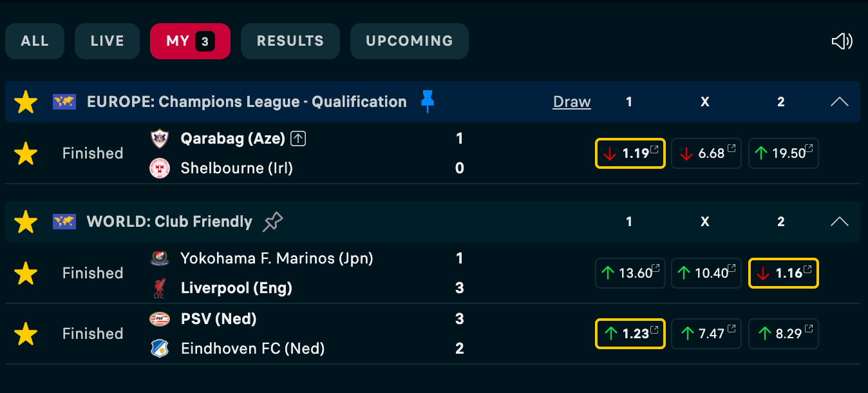Collapse the World Club Friendly section
The width and height of the screenshot is (868, 393).
coord(839,222)
